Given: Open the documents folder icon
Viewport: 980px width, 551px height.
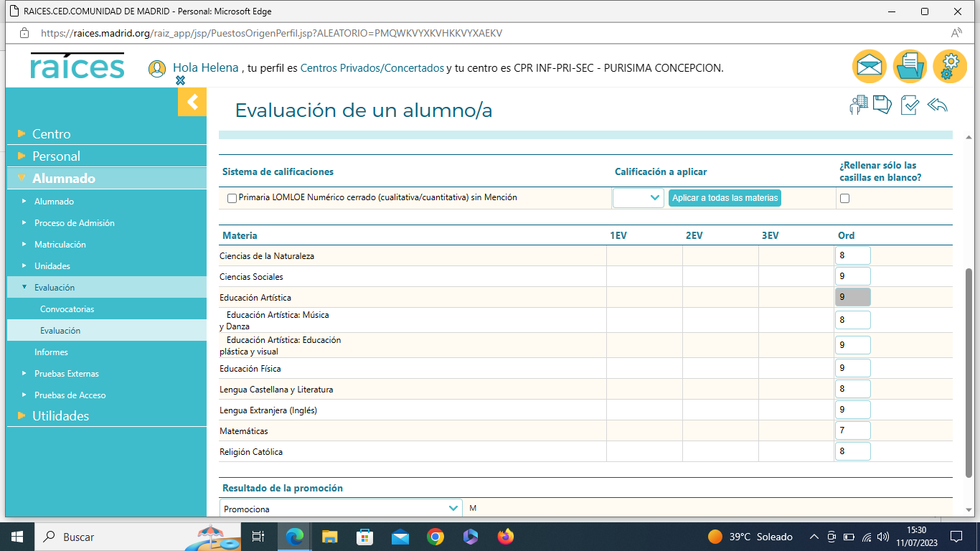Looking at the screenshot, I should (x=910, y=67).
